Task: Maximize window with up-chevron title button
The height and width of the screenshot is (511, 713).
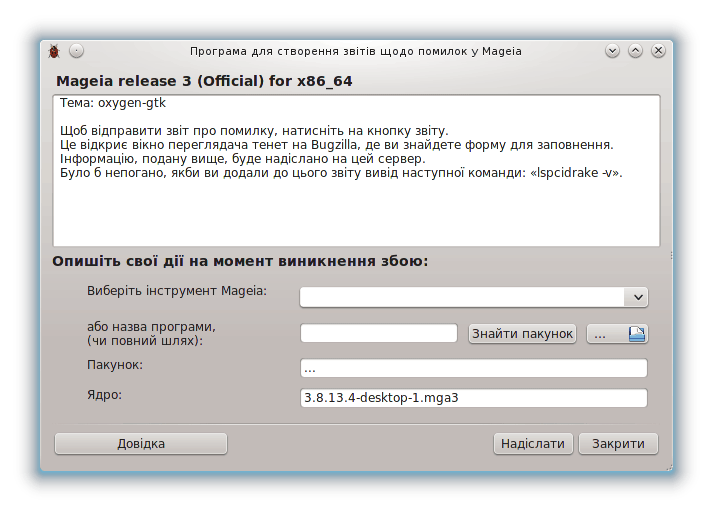Action: (x=635, y=50)
